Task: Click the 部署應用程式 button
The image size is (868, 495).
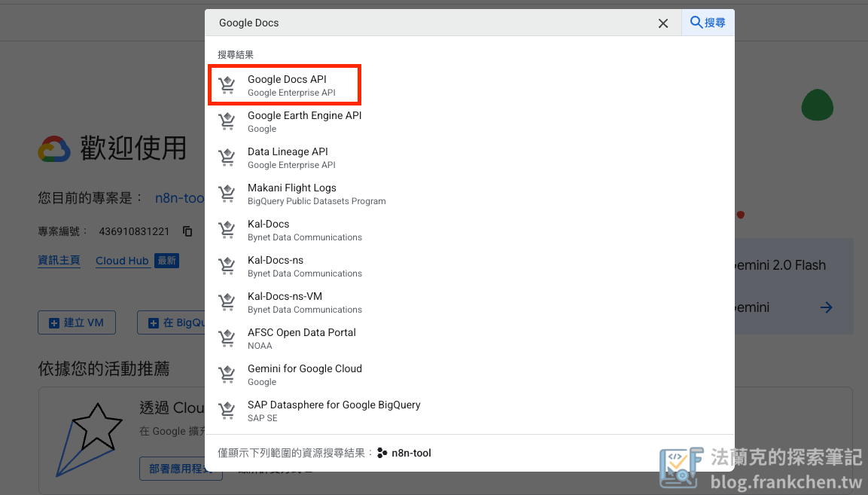Action: pyautogui.click(x=181, y=469)
